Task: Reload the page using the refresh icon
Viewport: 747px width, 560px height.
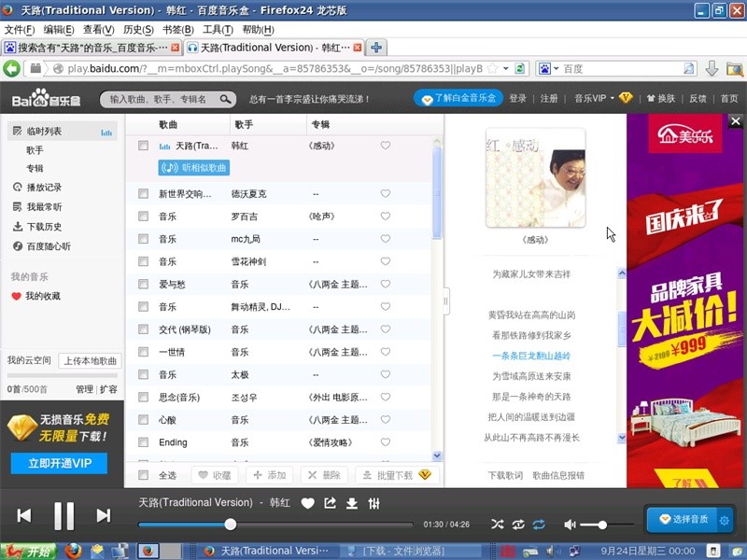Action: pos(520,68)
